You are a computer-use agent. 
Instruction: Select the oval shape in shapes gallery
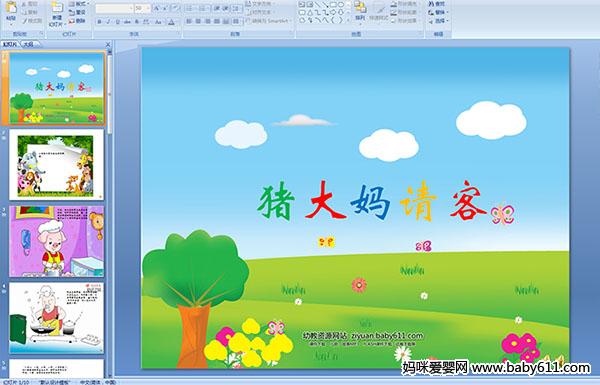tap(342, 5)
